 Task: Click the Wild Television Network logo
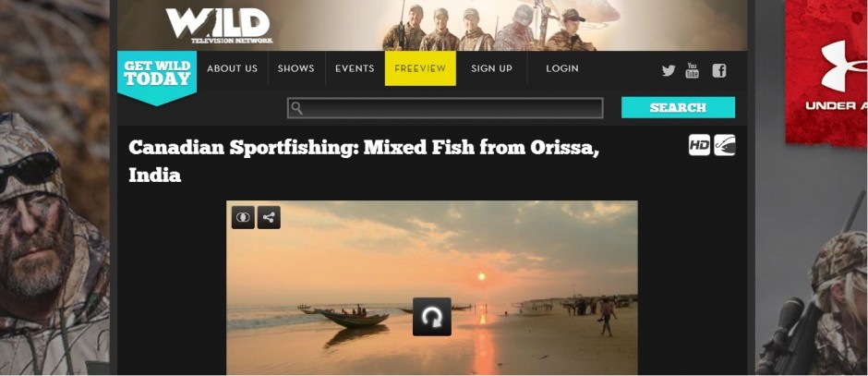pyautogui.click(x=219, y=26)
